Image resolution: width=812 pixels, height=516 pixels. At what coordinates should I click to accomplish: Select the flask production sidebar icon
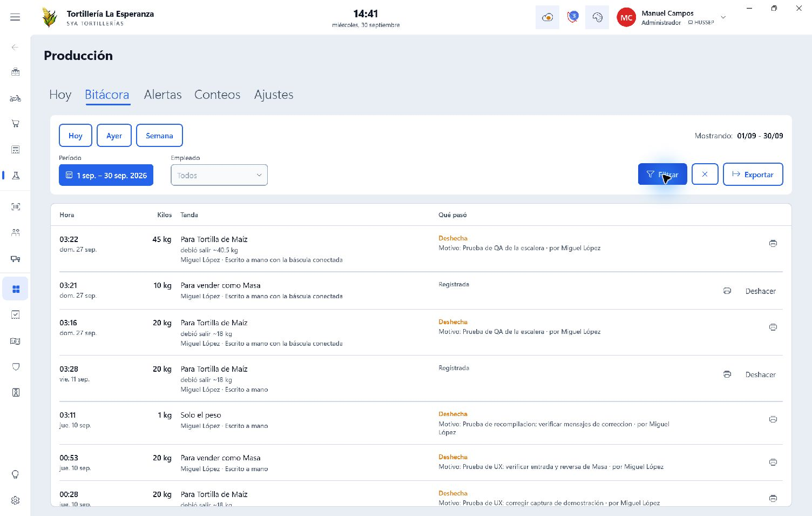click(16, 176)
